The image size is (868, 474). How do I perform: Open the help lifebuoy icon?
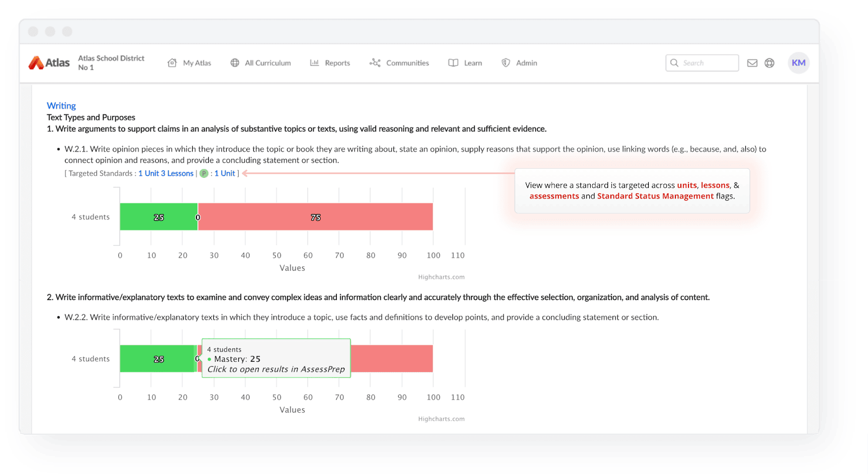pos(769,63)
